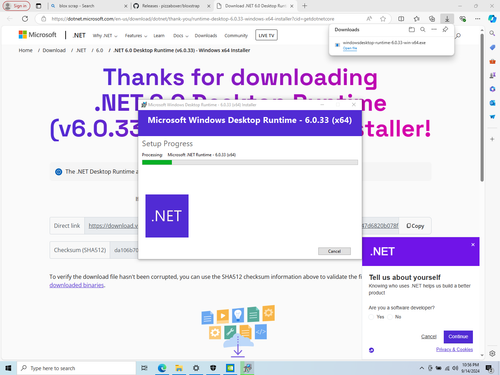Click .NET brand link in header
This screenshot has width=500, height=375.
coord(79,35)
